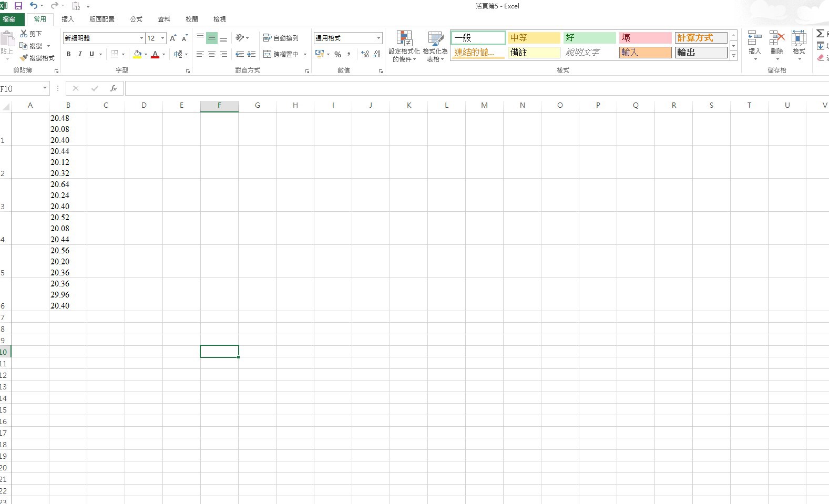Screen dimensions: 829x504
Task: Toggle Bold formatting
Action: pyautogui.click(x=68, y=54)
